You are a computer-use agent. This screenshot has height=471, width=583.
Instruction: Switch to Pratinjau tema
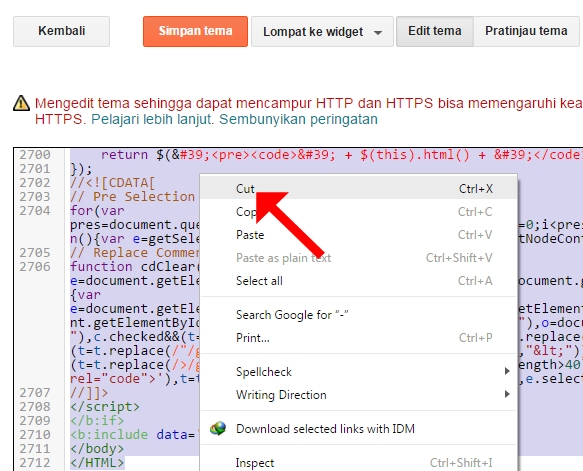tap(526, 31)
